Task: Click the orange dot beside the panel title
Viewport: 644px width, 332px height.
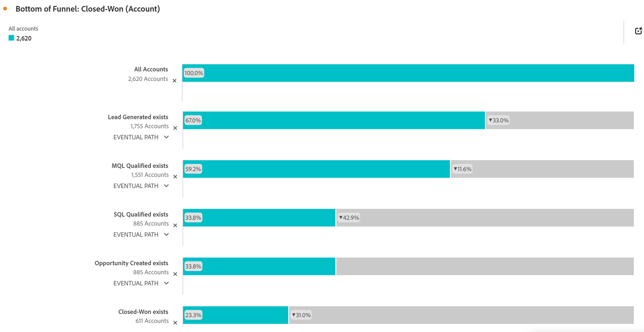Action: click(x=5, y=9)
